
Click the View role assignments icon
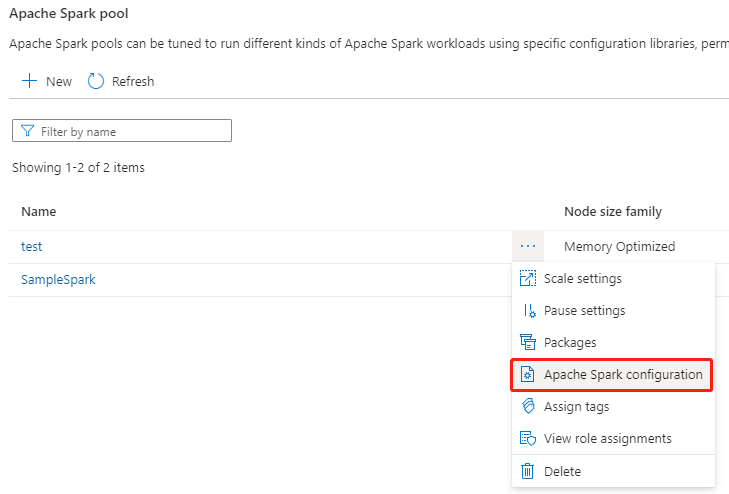point(529,438)
